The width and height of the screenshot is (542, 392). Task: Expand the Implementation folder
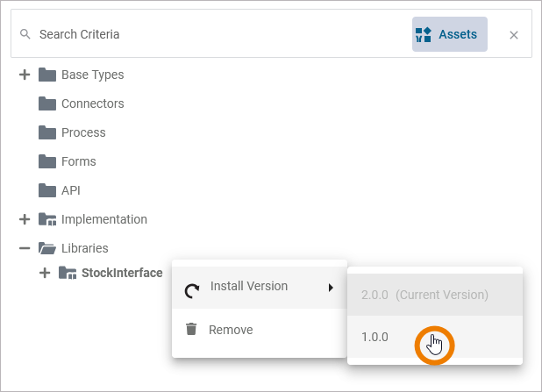click(25, 219)
